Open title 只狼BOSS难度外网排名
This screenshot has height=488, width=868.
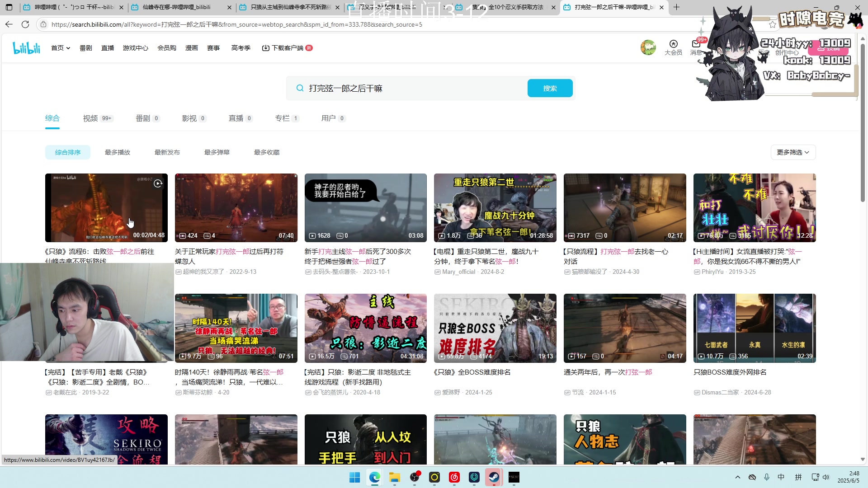point(730,372)
